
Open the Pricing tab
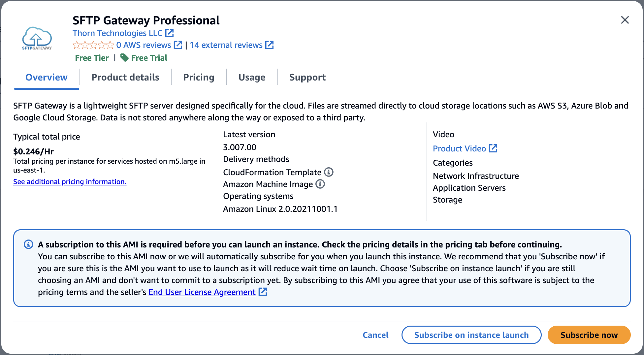199,77
